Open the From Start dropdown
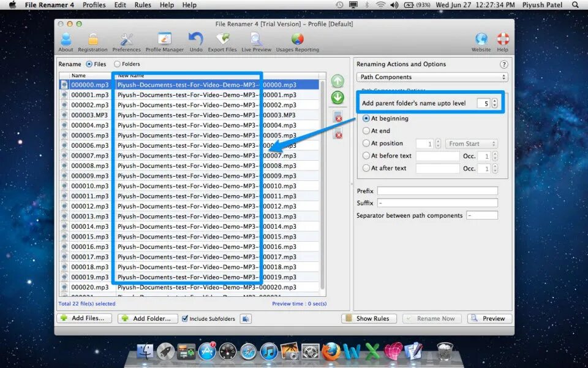 (472, 144)
